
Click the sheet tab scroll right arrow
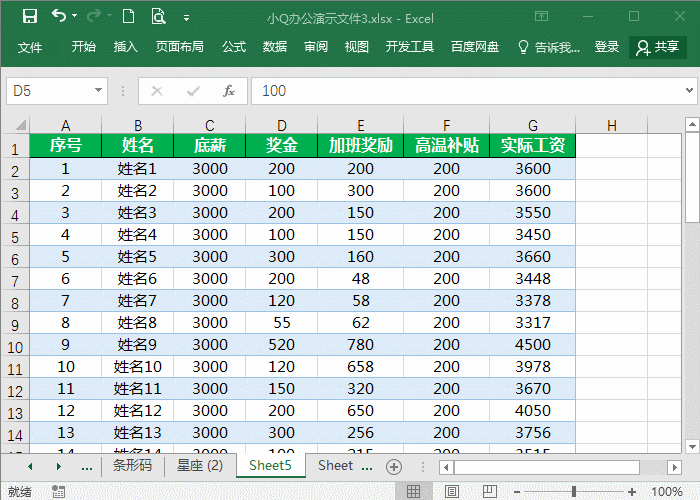[x=58, y=467]
